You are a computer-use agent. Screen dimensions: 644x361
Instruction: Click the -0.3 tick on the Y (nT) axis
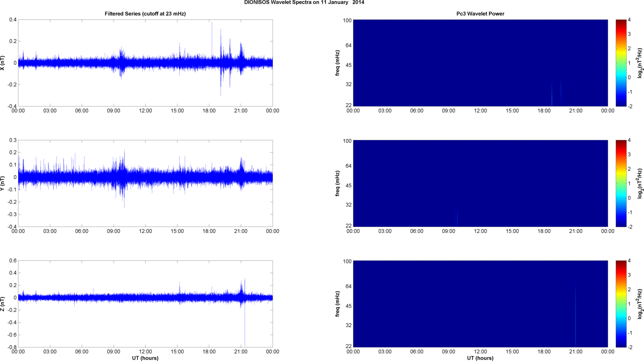(12, 215)
